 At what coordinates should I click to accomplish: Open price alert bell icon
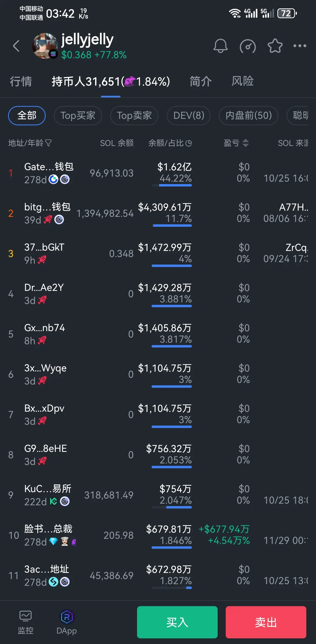coord(220,46)
